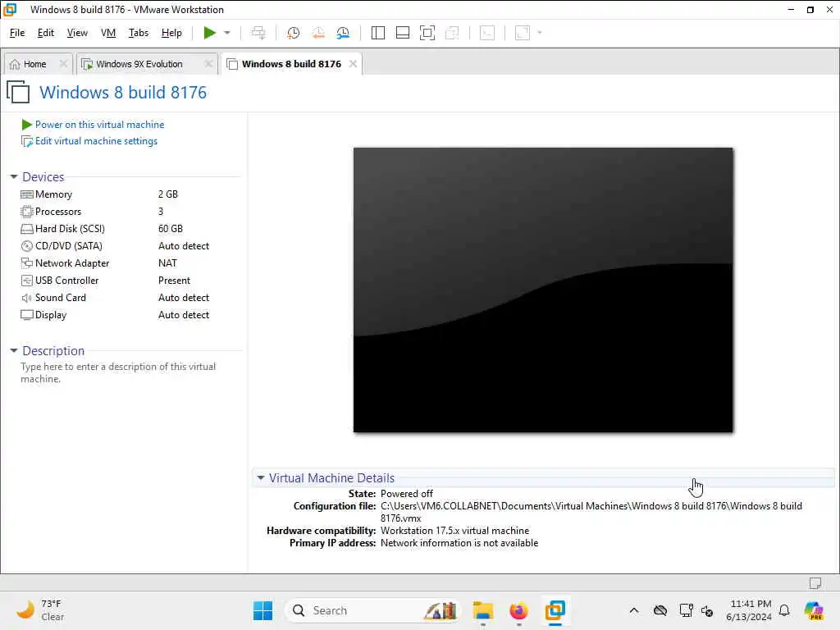The width and height of the screenshot is (840, 630).
Task: Click the Windows 8 build 8176 heading
Action: 123,92
